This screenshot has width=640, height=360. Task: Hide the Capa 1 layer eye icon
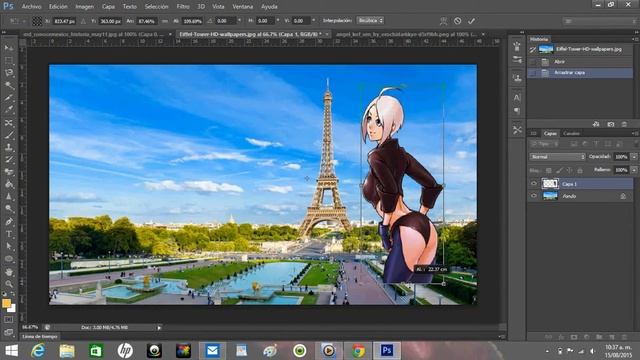point(533,184)
